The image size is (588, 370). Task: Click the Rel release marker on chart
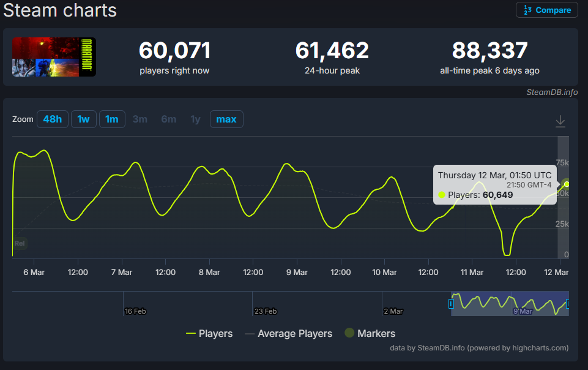pyautogui.click(x=20, y=243)
